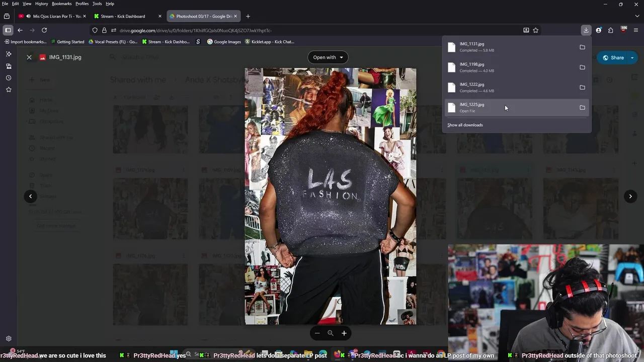Open the Google Images bookmark
The height and width of the screenshot is (362, 644).
point(224,42)
